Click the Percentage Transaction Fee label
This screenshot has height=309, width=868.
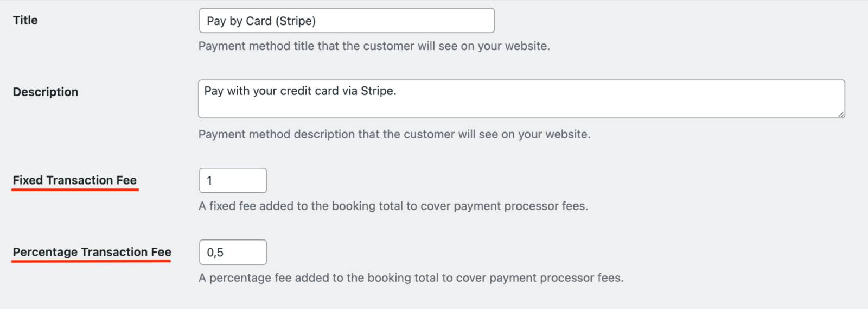point(92,252)
